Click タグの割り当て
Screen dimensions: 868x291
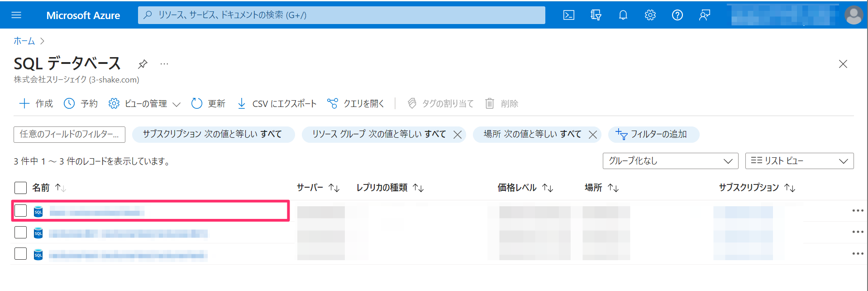click(x=440, y=103)
